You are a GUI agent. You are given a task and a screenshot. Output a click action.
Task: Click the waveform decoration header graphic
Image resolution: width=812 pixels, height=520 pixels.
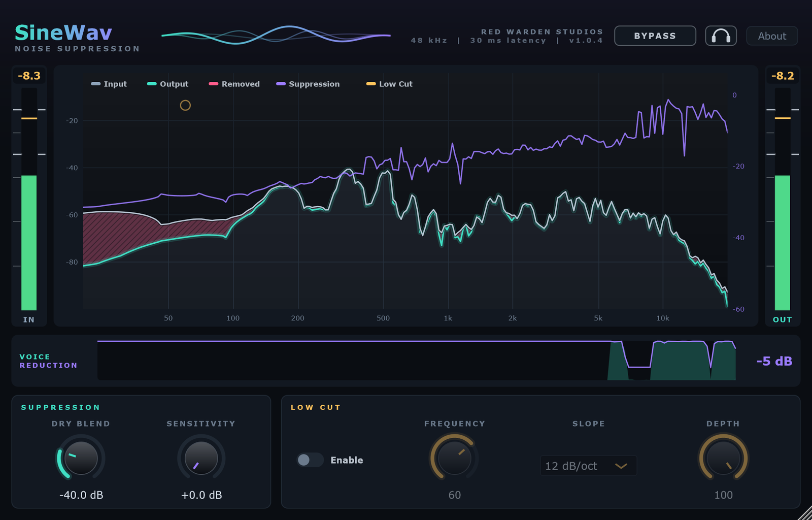pos(276,35)
